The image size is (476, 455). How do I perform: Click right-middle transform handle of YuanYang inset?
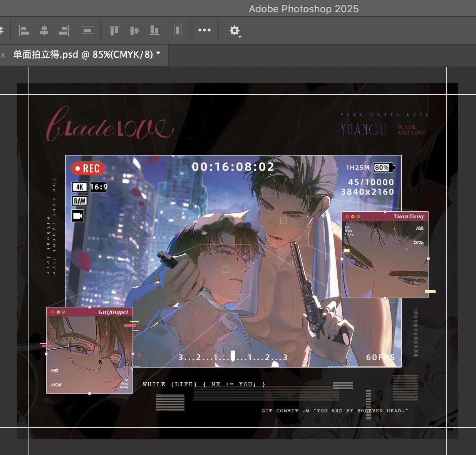click(x=428, y=259)
